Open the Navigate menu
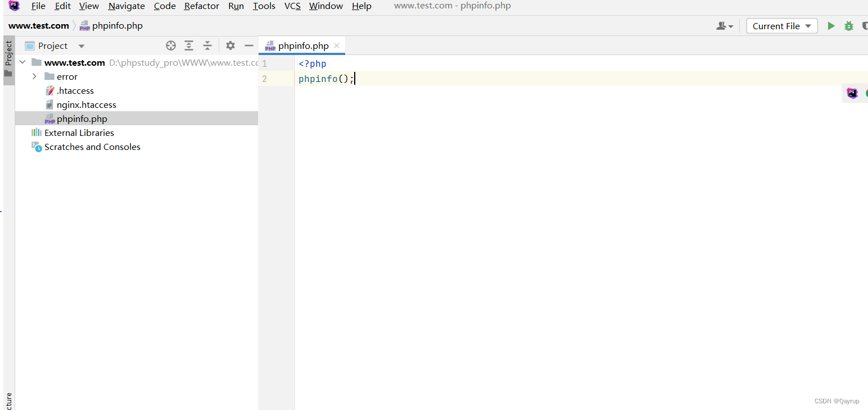Viewport: 868px width, 410px height. coord(126,6)
